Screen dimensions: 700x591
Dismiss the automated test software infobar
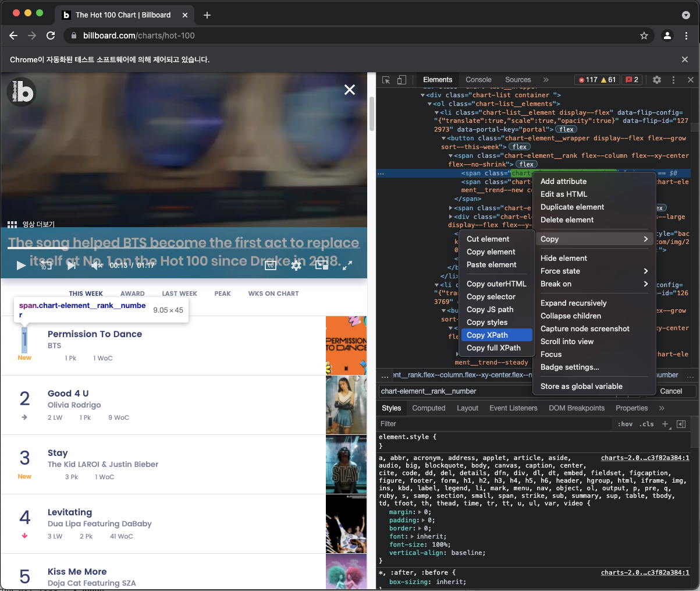[685, 59]
